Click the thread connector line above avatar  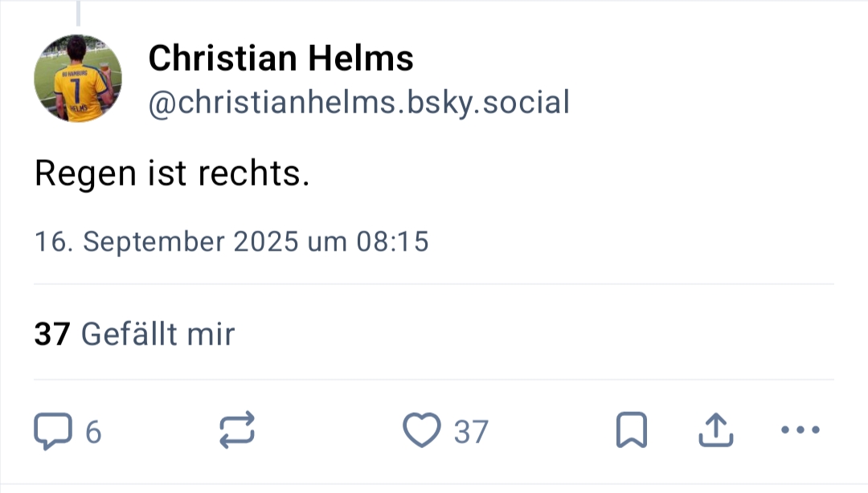pyautogui.click(x=78, y=13)
